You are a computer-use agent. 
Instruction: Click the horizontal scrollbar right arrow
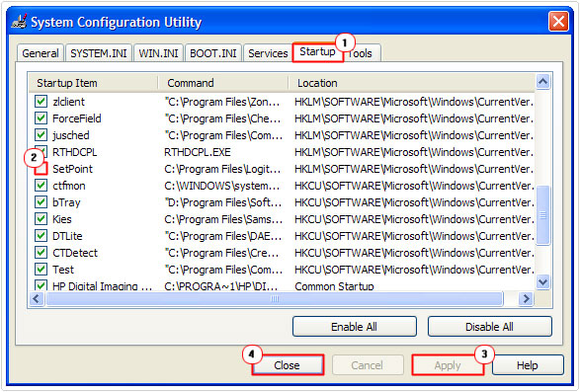click(x=526, y=298)
